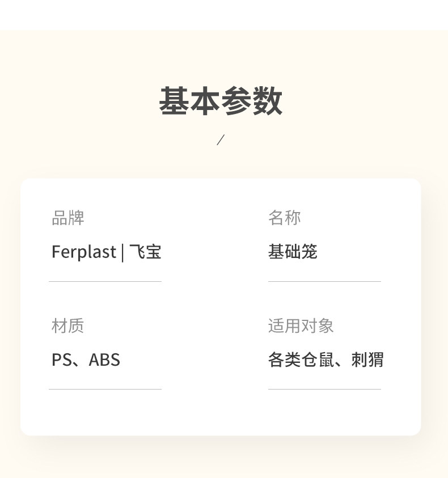Click the underline beneath Ferplast | 飞宝

click(x=105, y=281)
